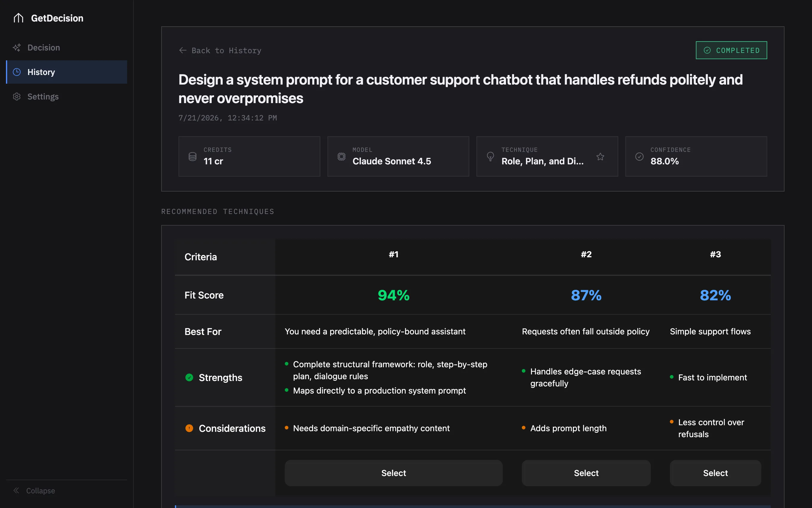Open the Settings menu item
The image size is (812, 508).
click(x=67, y=97)
